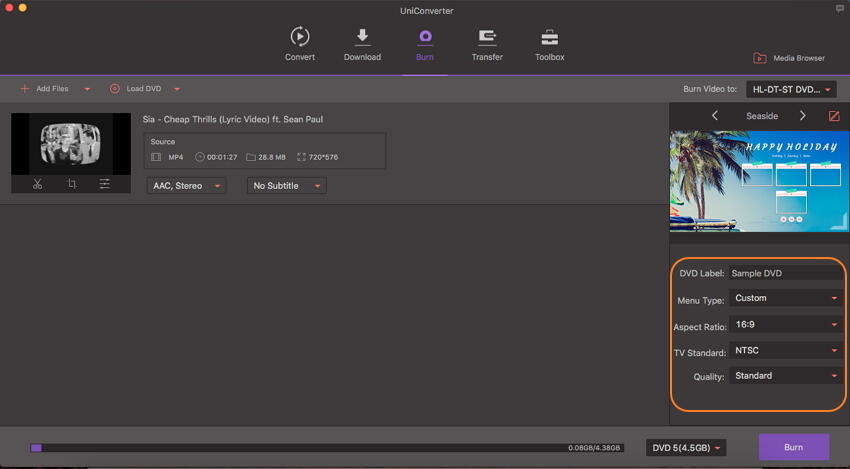850x469 pixels.
Task: Click the 00:01:27 duration value
Action: tap(222, 157)
